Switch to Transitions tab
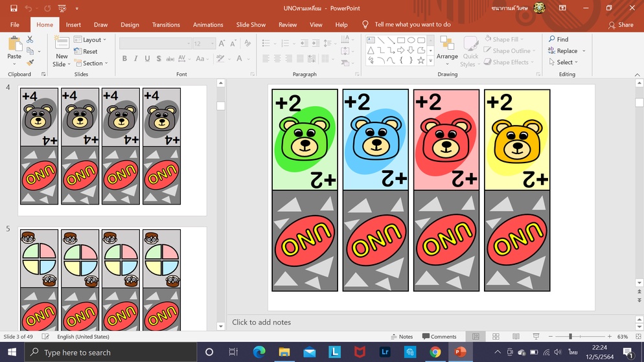Image resolution: width=644 pixels, height=362 pixels. [x=166, y=25]
